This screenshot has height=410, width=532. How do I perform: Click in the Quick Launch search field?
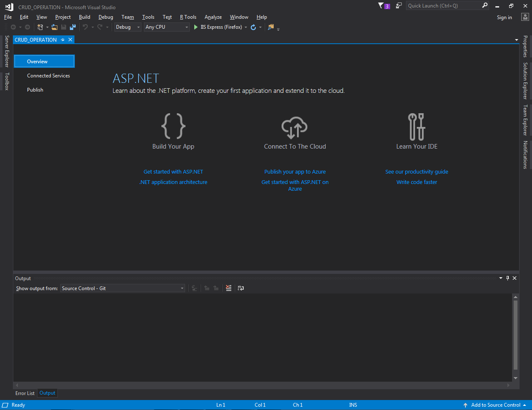point(443,6)
